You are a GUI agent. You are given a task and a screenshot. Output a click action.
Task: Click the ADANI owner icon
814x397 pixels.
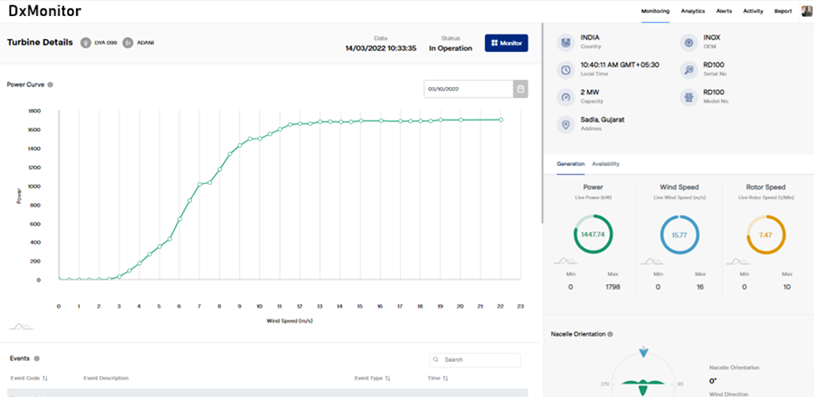coord(128,43)
